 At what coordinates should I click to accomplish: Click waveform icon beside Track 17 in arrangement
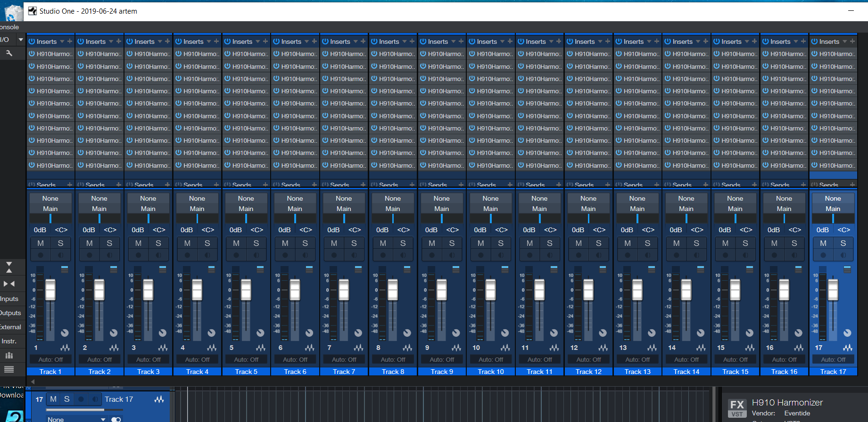[159, 399]
